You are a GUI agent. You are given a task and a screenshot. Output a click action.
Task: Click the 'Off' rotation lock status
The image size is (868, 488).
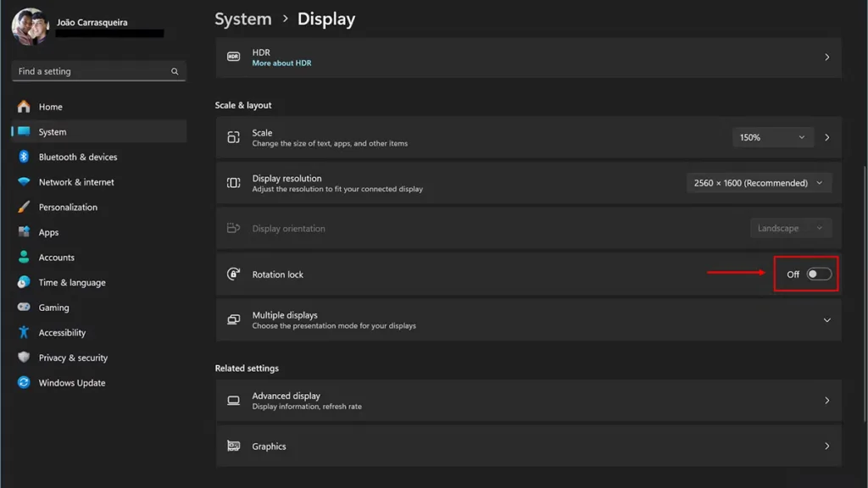pyautogui.click(x=793, y=274)
